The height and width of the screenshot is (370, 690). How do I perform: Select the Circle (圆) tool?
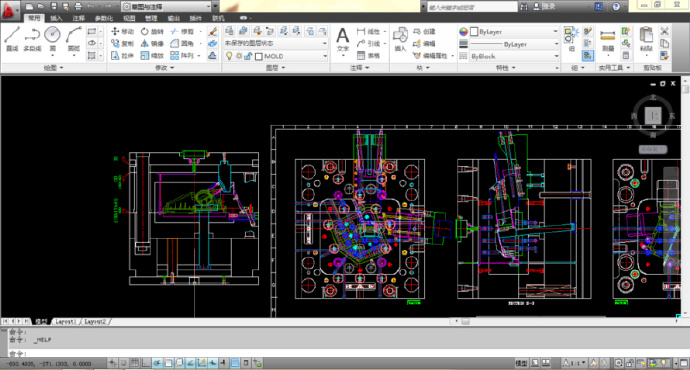[x=52, y=38]
